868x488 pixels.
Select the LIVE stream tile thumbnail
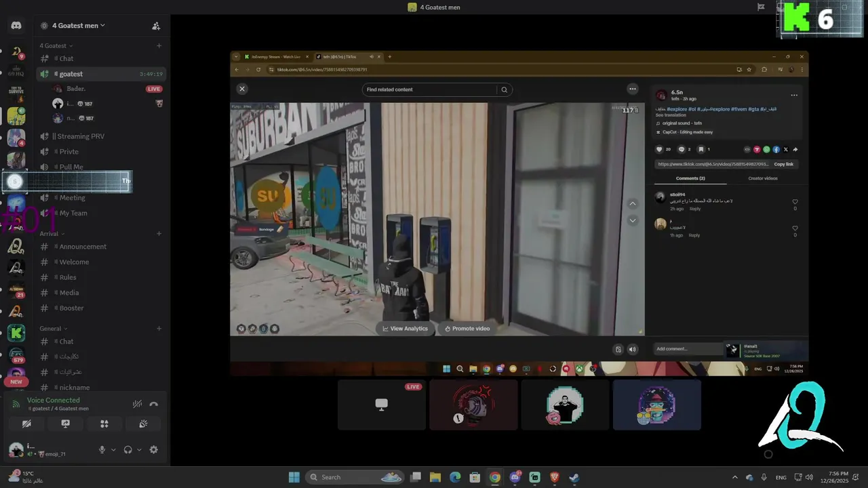click(x=382, y=405)
